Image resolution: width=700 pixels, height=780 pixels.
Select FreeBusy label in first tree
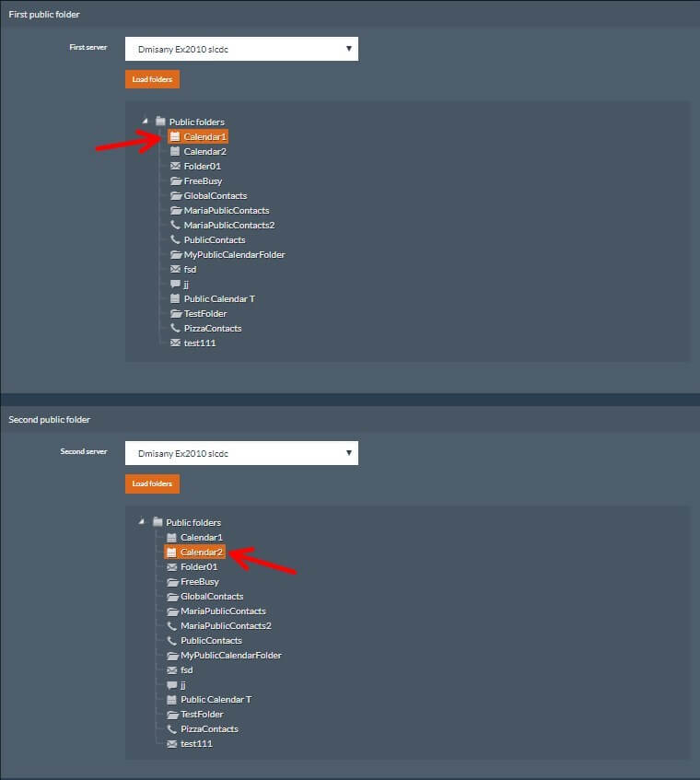click(203, 181)
